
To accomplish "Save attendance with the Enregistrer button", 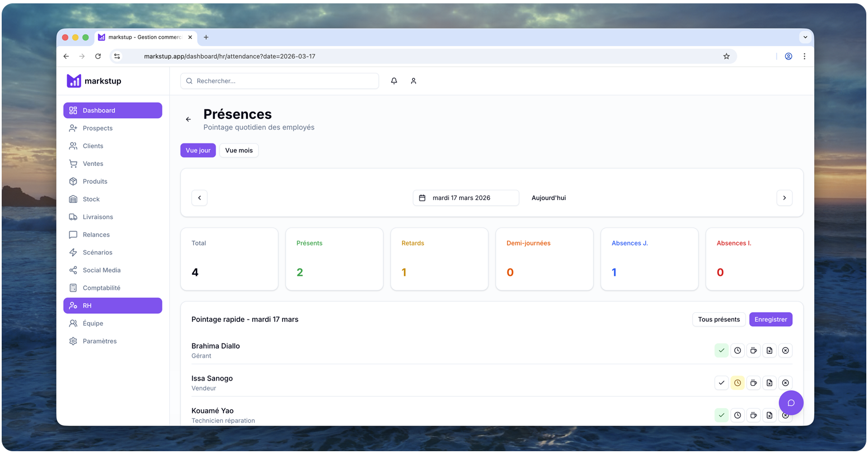I will pos(771,319).
